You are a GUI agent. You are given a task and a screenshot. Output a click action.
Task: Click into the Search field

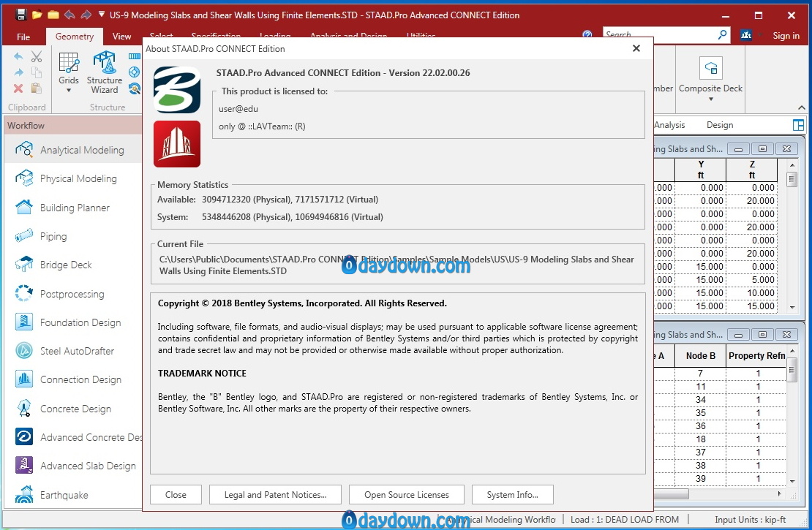click(x=661, y=34)
